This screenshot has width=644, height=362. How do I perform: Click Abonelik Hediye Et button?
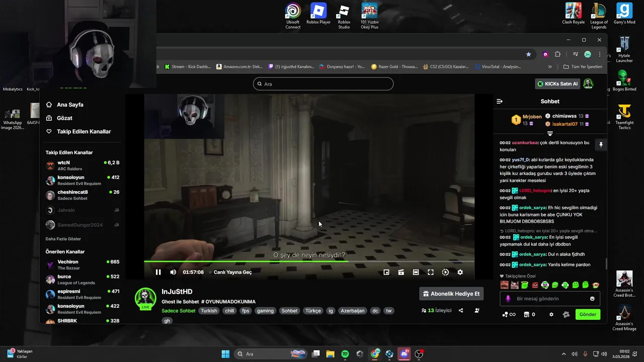click(451, 294)
